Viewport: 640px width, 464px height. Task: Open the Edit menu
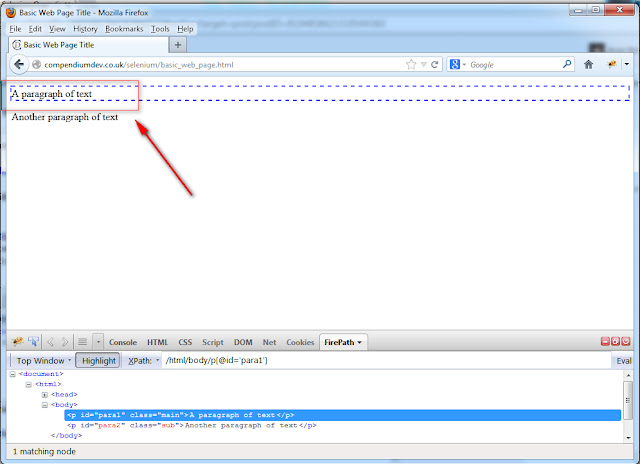coord(35,29)
